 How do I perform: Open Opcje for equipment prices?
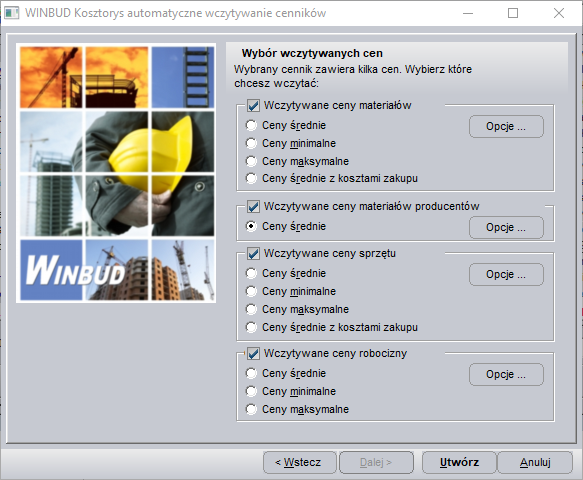[x=506, y=274]
